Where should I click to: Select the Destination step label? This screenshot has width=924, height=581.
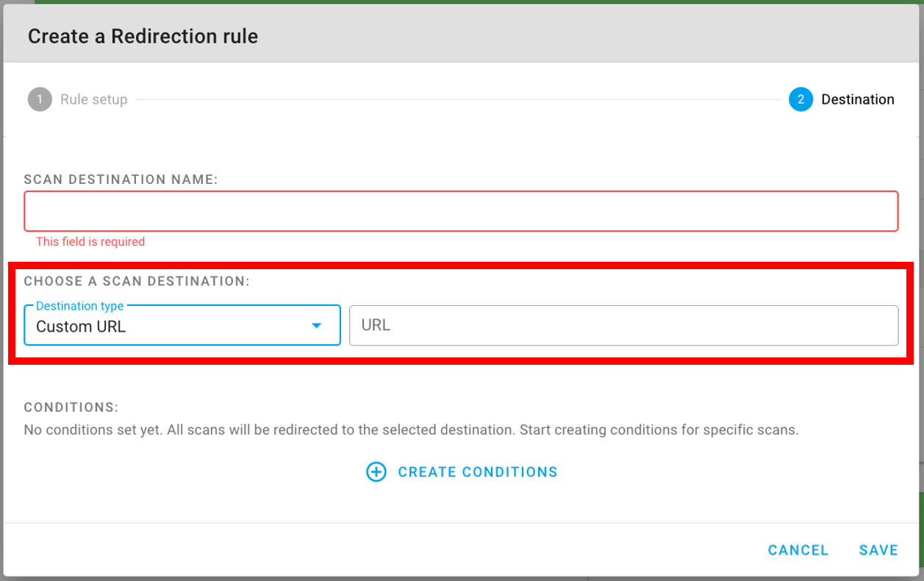[857, 99]
